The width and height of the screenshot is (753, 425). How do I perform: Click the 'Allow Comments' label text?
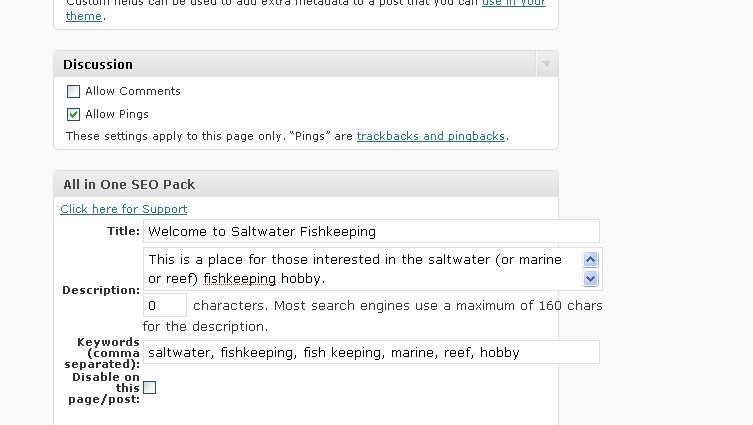133,91
